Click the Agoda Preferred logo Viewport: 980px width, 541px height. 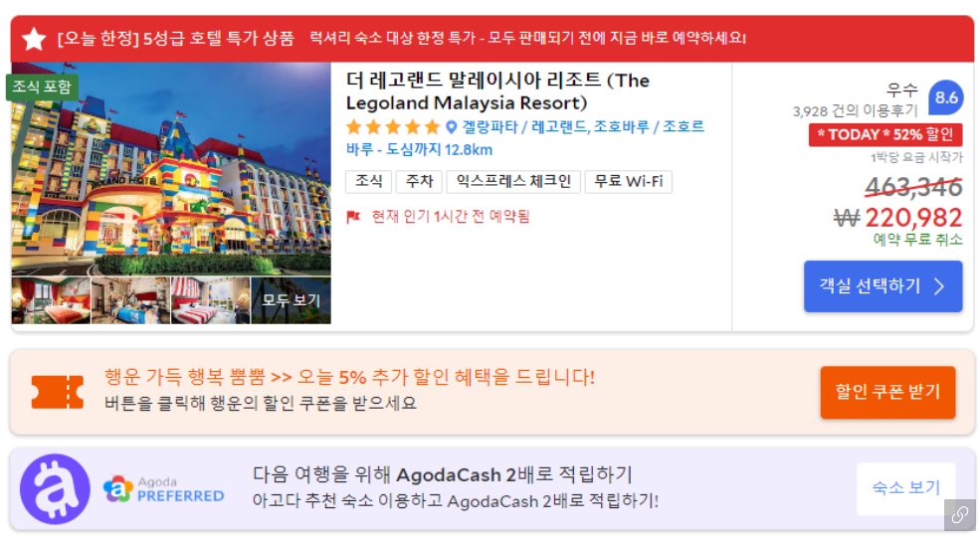pyautogui.click(x=164, y=489)
